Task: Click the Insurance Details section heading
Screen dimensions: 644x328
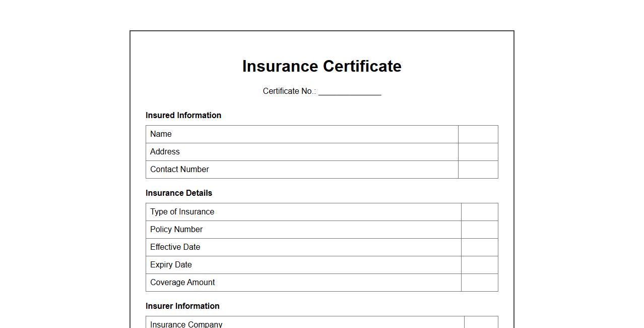Action: [179, 193]
